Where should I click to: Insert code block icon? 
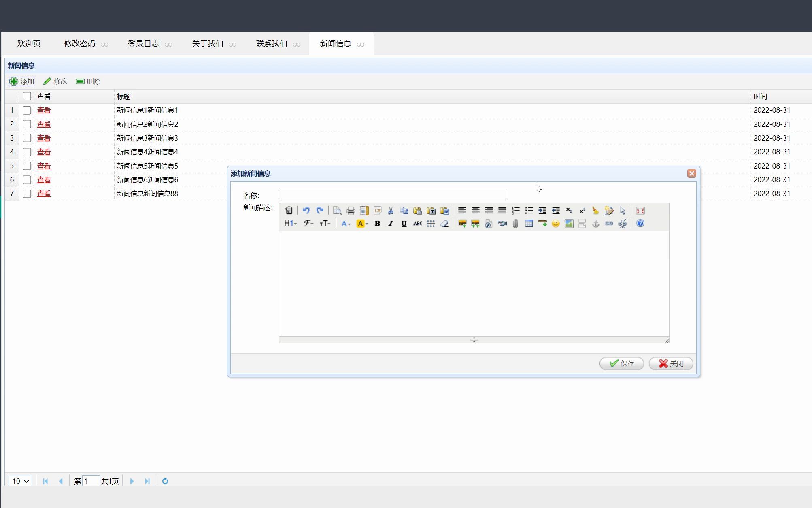tap(377, 211)
